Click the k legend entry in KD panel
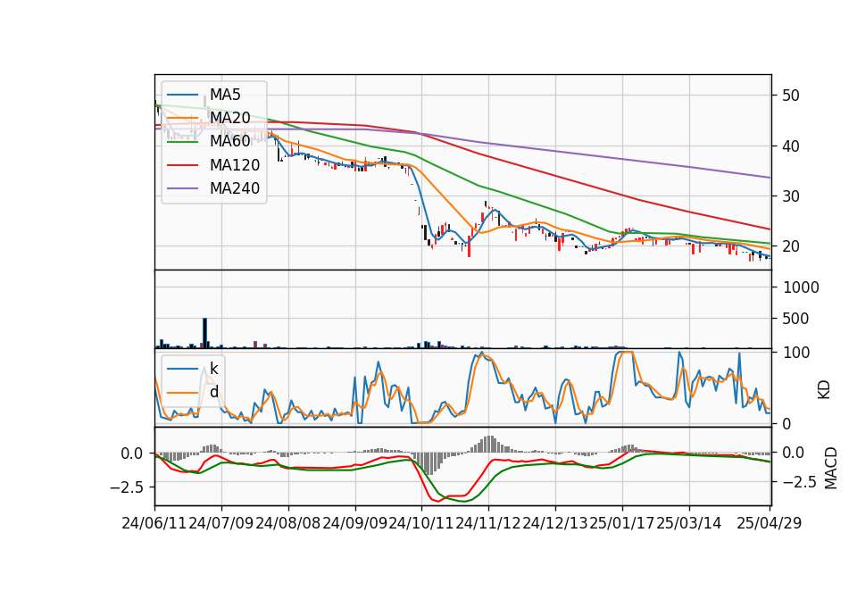The image size is (857, 616). [x=213, y=369]
